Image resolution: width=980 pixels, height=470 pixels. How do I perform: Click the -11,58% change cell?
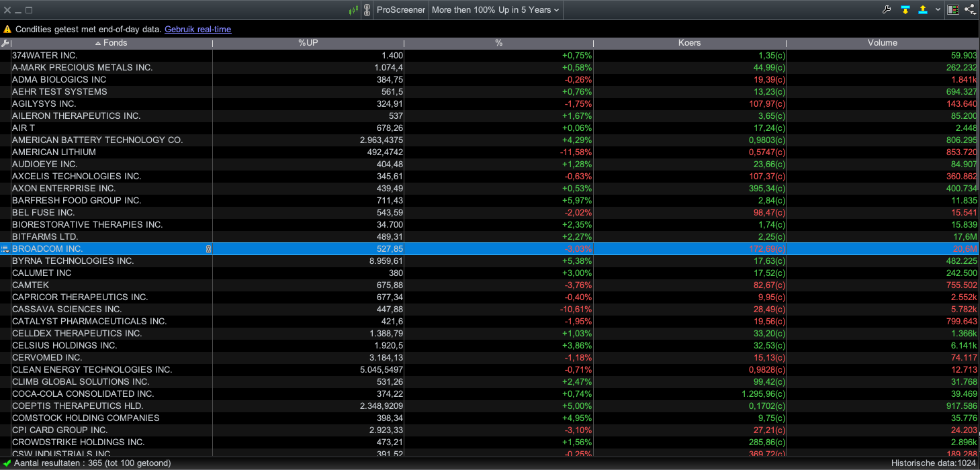point(576,152)
